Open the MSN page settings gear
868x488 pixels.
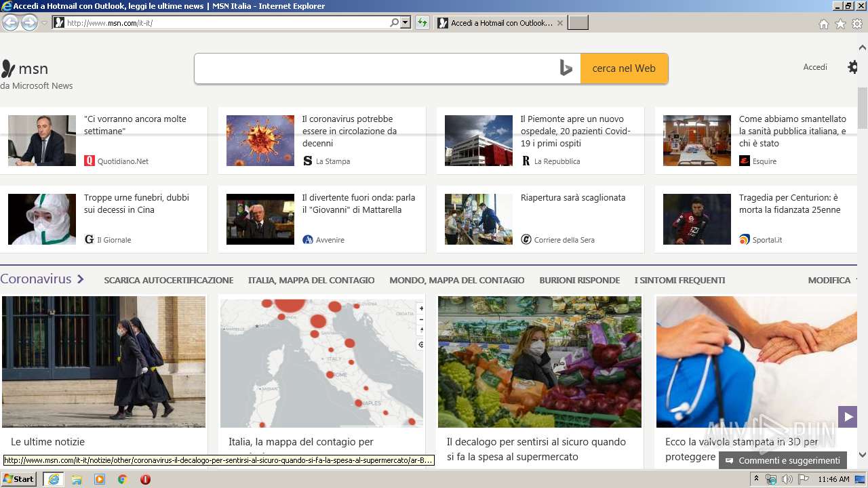(x=853, y=67)
